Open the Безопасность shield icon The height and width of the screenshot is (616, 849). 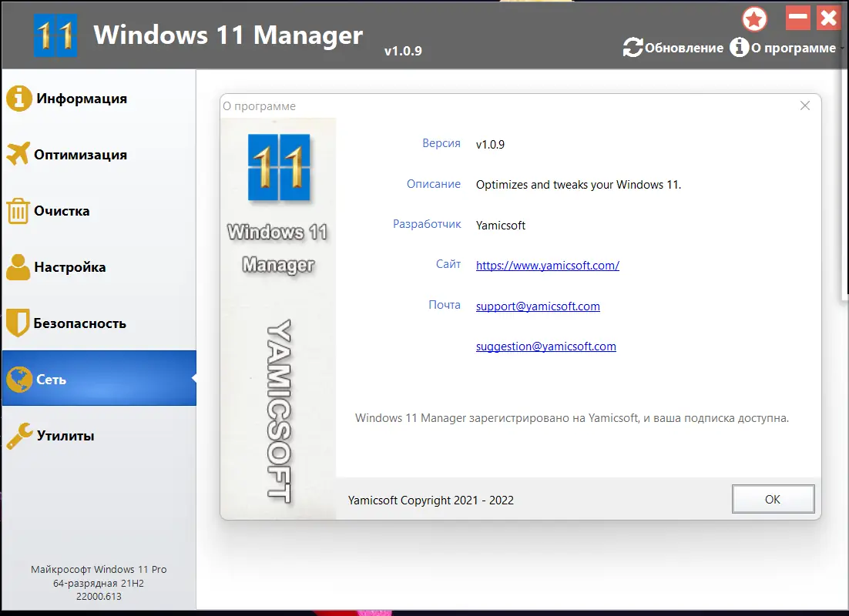pos(19,323)
